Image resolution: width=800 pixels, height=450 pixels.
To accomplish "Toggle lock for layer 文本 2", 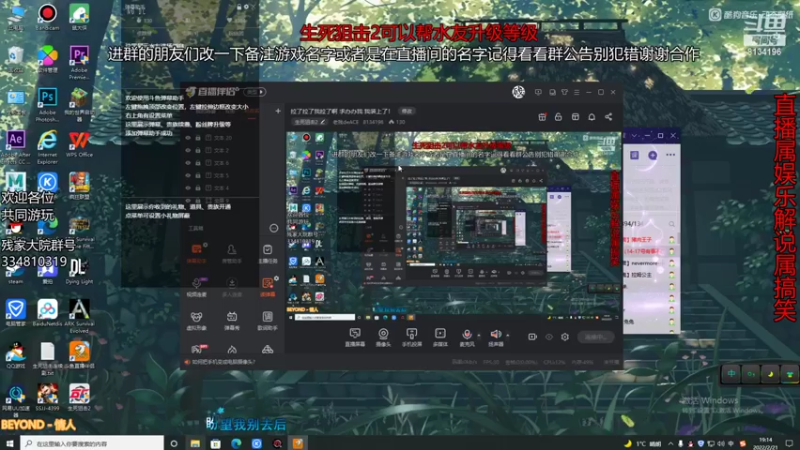I will point(198,151).
